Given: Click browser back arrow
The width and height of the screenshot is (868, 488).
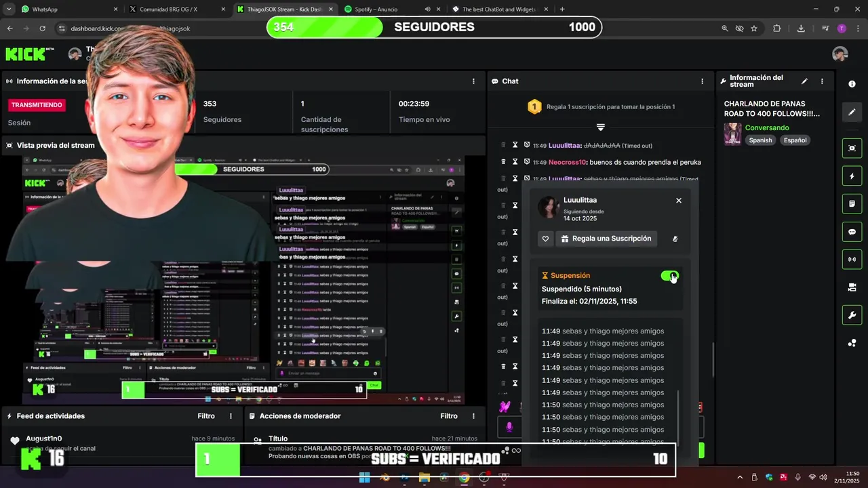Looking at the screenshot, I should [x=9, y=28].
